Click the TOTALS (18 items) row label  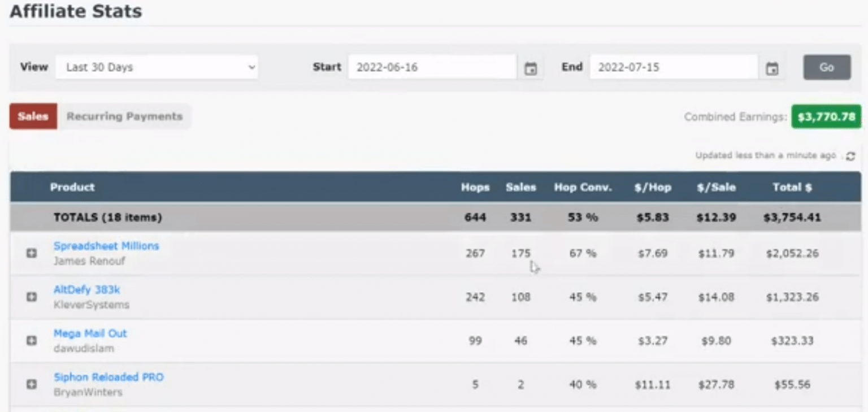[107, 217]
